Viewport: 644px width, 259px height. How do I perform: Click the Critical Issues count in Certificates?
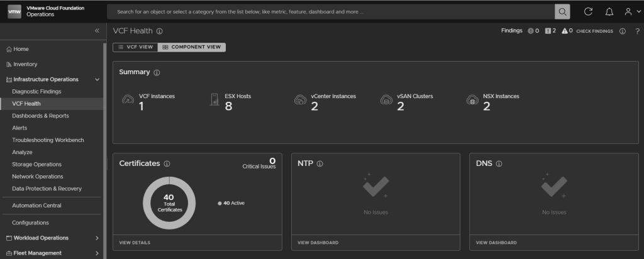[x=272, y=160]
